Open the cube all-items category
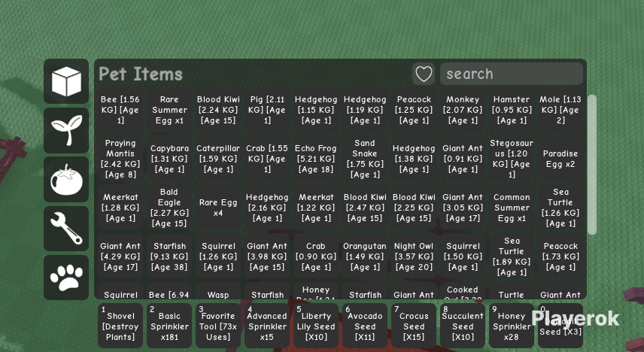The width and height of the screenshot is (644, 352). (x=66, y=81)
